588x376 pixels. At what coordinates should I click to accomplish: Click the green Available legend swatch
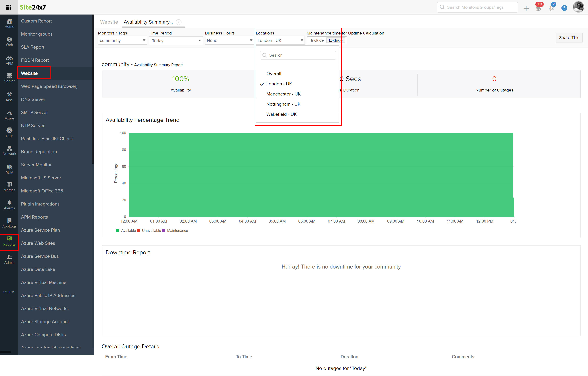pyautogui.click(x=117, y=230)
